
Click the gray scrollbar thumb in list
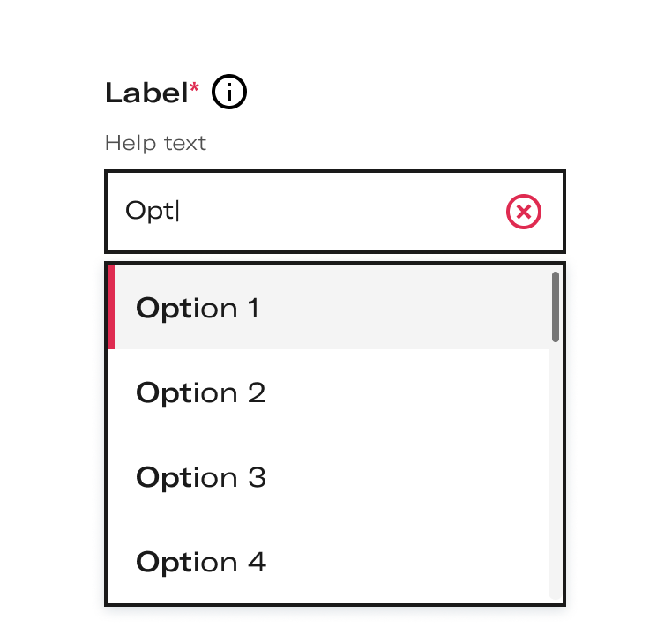point(556,307)
